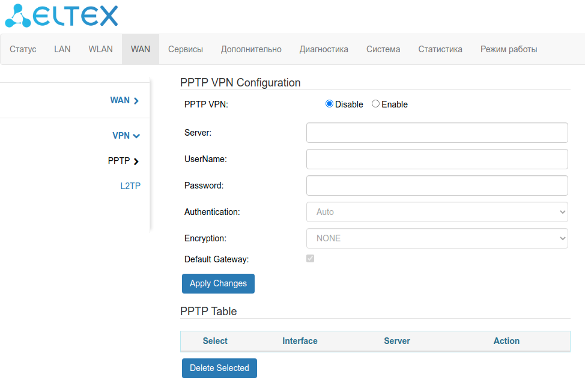This screenshot has height=392, width=585.
Task: Click the ELTEX logo
Action: tap(61, 16)
